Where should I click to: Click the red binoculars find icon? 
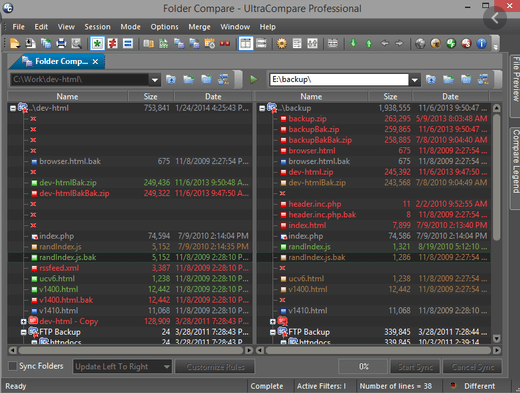click(225, 43)
